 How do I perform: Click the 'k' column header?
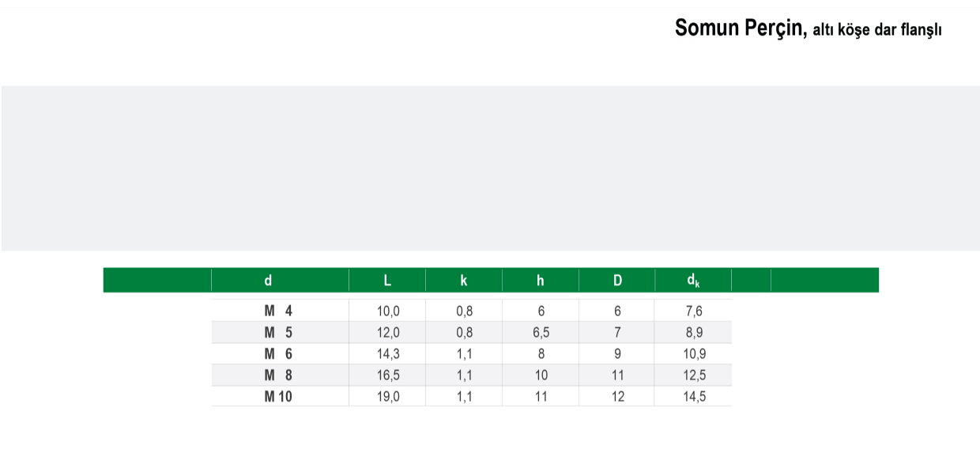coord(464,280)
